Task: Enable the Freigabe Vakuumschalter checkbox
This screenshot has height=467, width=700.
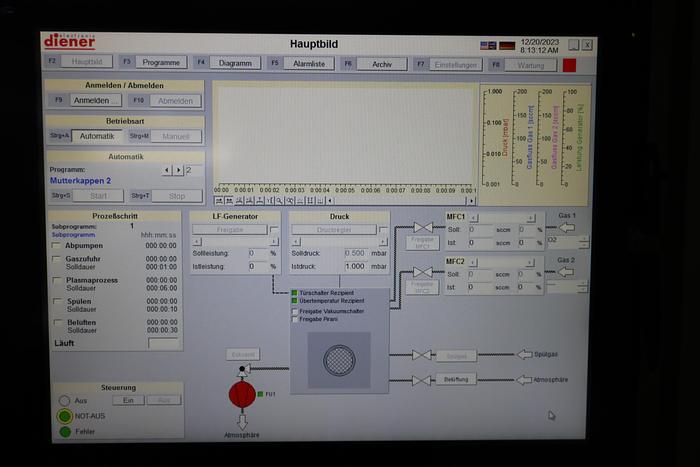Action: pos(295,311)
